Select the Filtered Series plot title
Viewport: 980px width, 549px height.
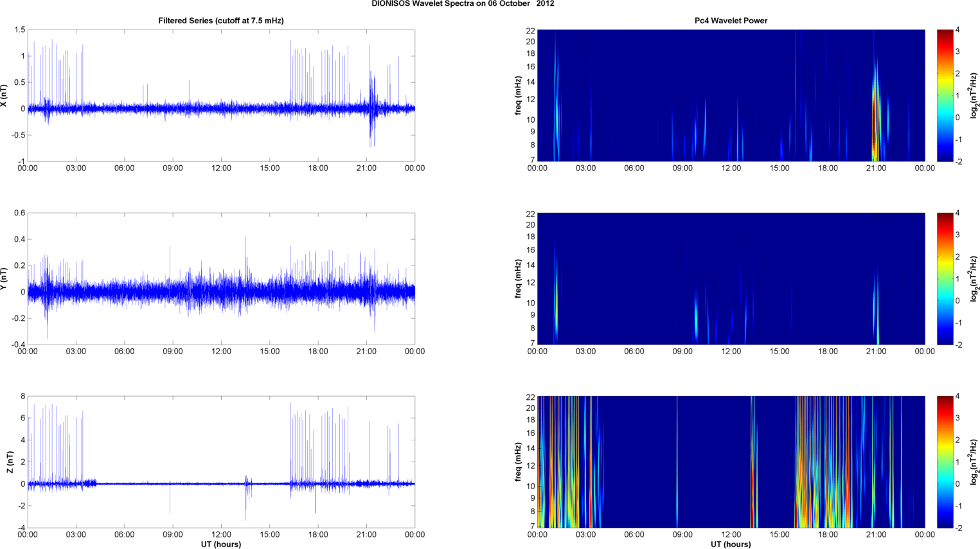(220, 21)
